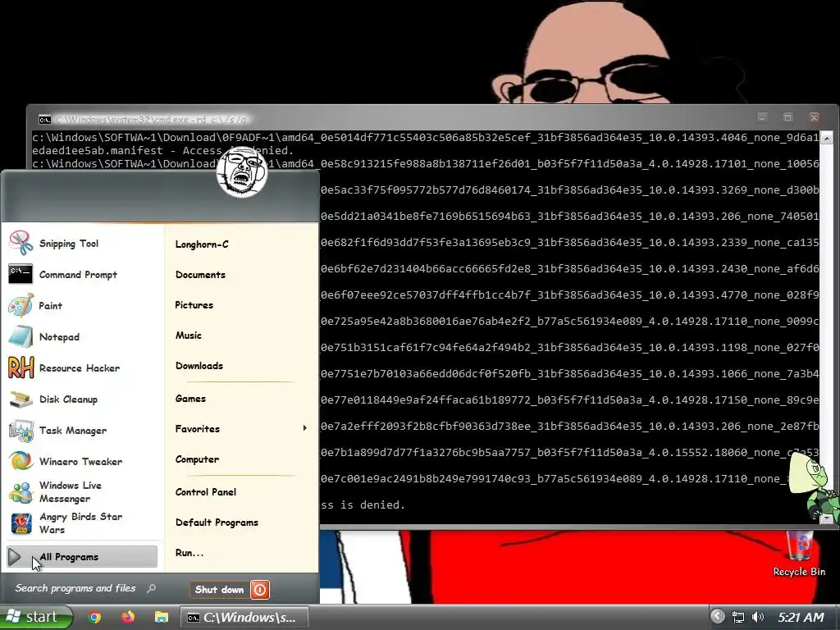The height and width of the screenshot is (630, 840).
Task: Open Firefox from taskbar
Action: 128,617
